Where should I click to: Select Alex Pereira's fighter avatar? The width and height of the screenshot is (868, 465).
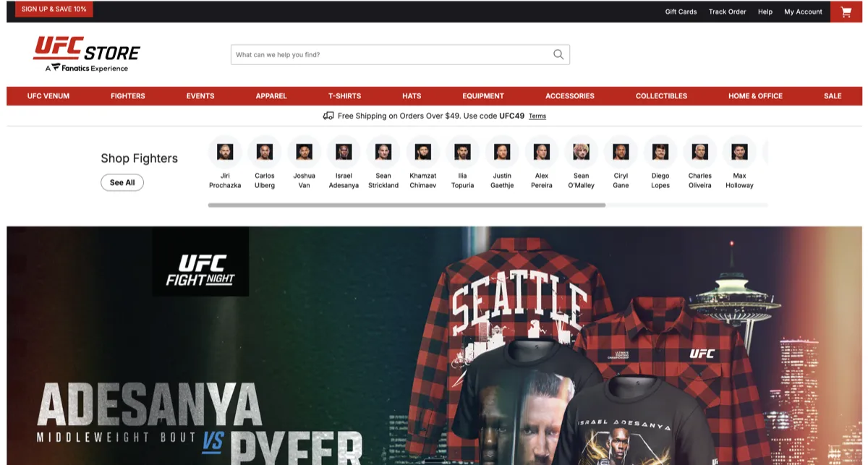541,153
